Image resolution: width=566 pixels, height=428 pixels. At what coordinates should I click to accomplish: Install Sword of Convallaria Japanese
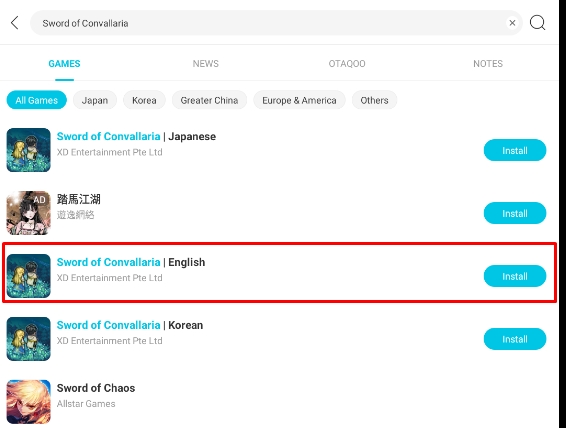pos(515,150)
